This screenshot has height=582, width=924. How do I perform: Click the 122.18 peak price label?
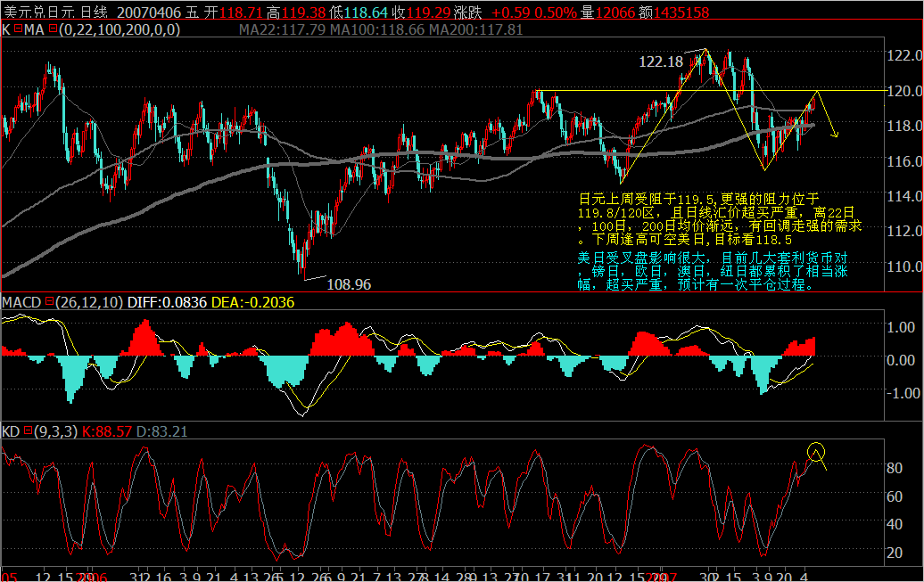tap(661, 61)
